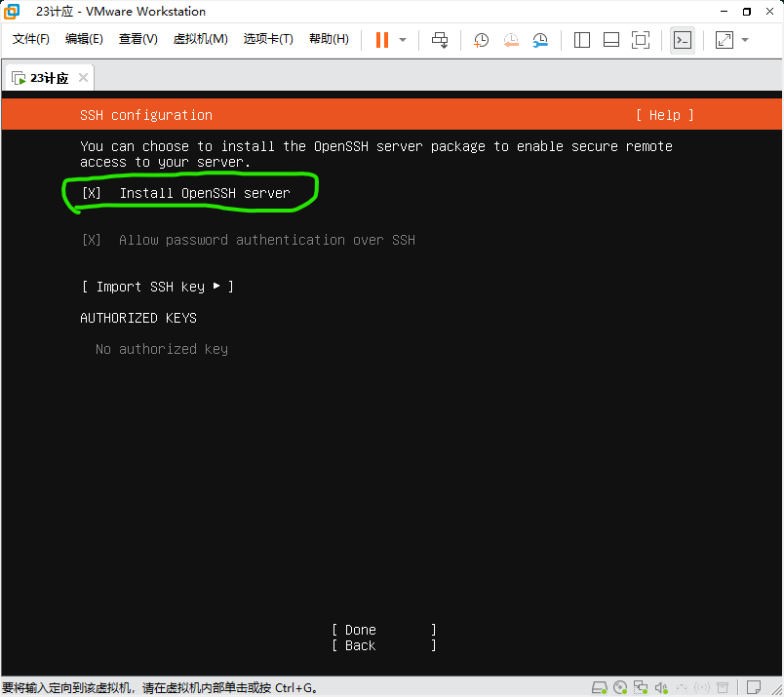Open the 查看(V) menu

pyautogui.click(x=138, y=39)
